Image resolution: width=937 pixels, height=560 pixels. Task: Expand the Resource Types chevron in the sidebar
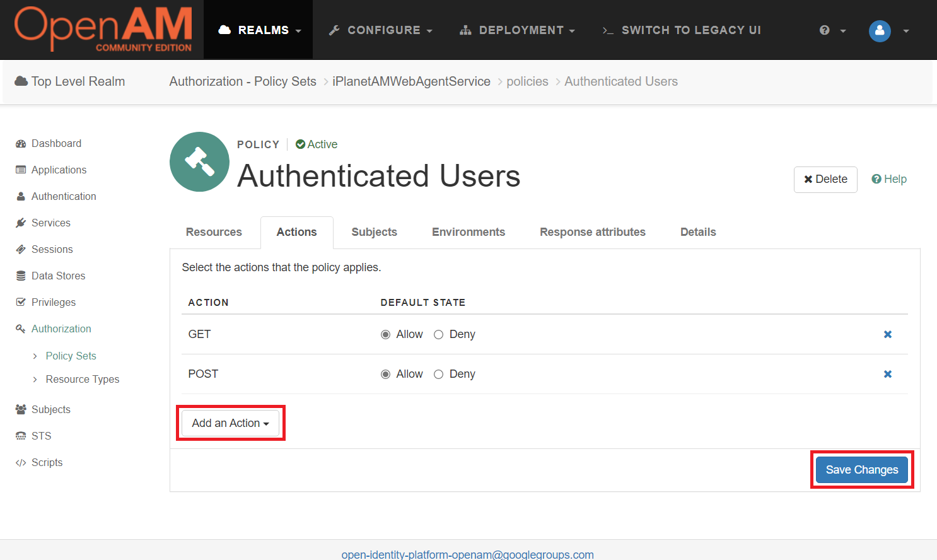tap(35, 380)
